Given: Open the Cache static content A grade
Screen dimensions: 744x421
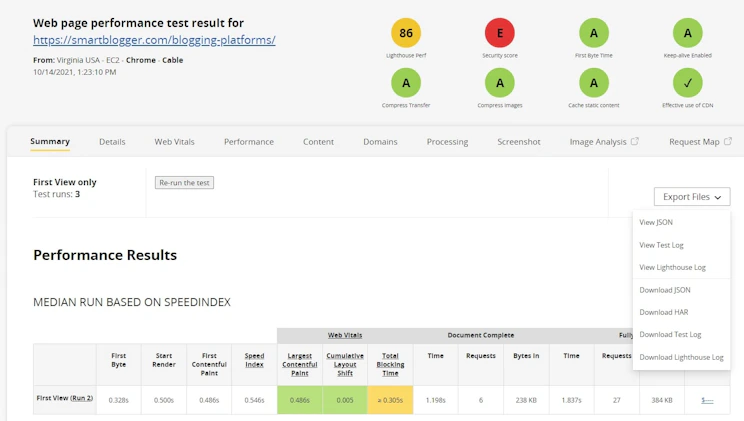Looking at the screenshot, I should click(x=594, y=83).
